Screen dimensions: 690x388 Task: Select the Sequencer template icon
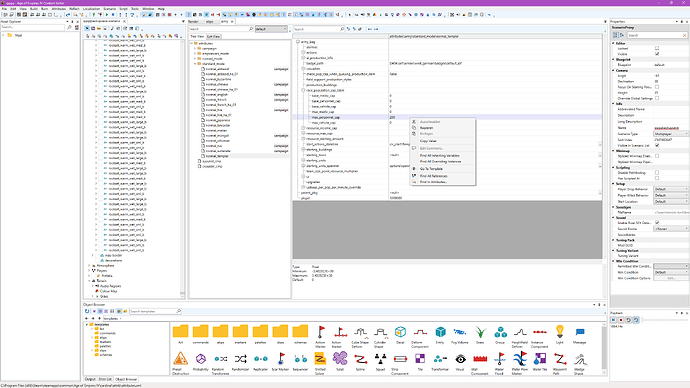coord(301,359)
